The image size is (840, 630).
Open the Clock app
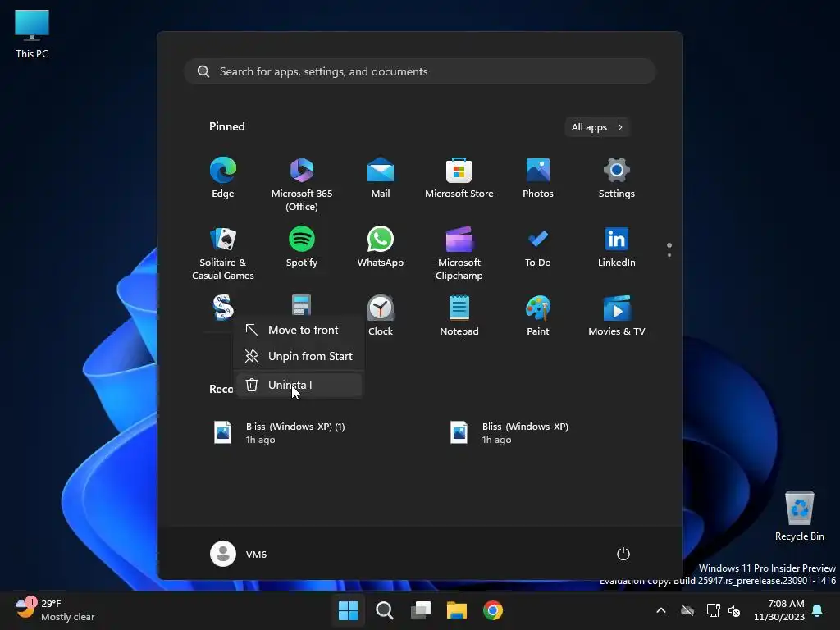(x=381, y=316)
